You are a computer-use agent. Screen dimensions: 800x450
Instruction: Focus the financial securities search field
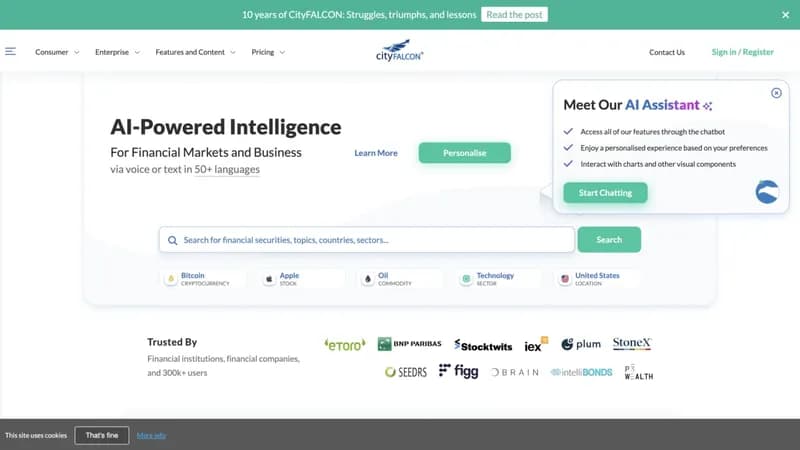(x=366, y=240)
